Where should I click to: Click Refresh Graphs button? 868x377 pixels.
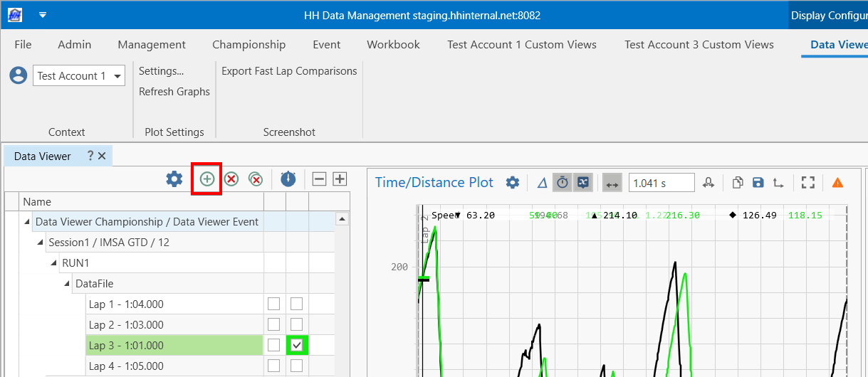pos(174,92)
